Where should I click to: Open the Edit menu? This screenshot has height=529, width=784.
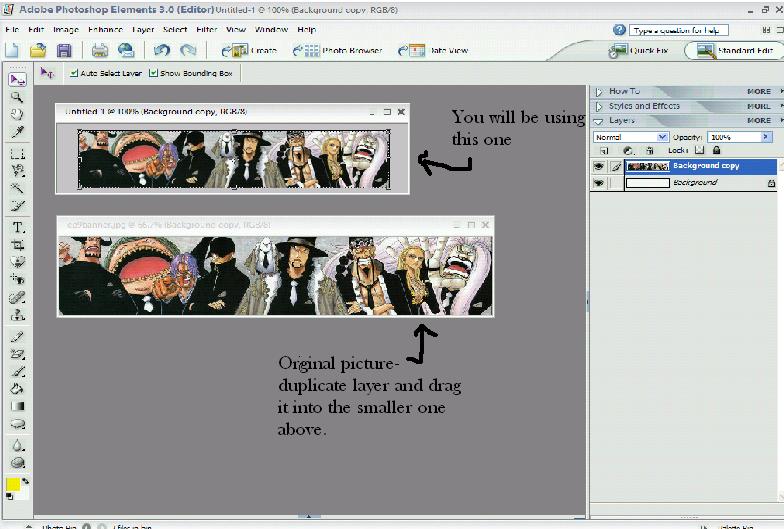pyautogui.click(x=36, y=30)
